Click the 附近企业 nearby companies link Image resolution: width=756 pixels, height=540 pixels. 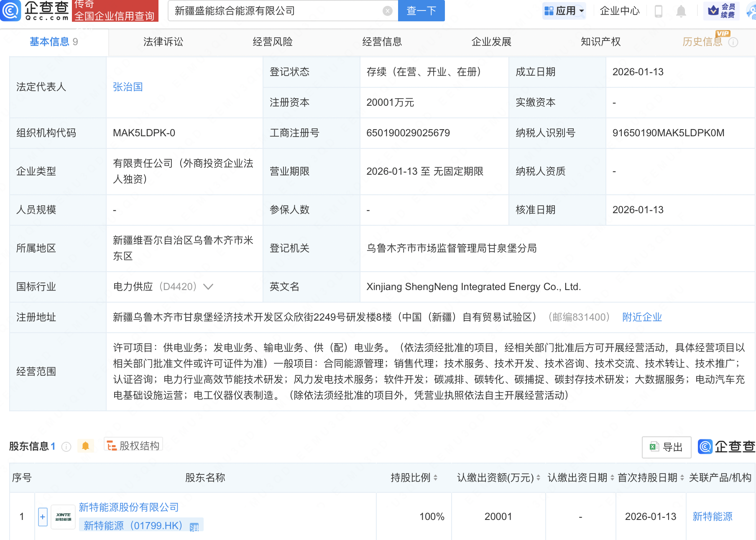[x=642, y=317]
